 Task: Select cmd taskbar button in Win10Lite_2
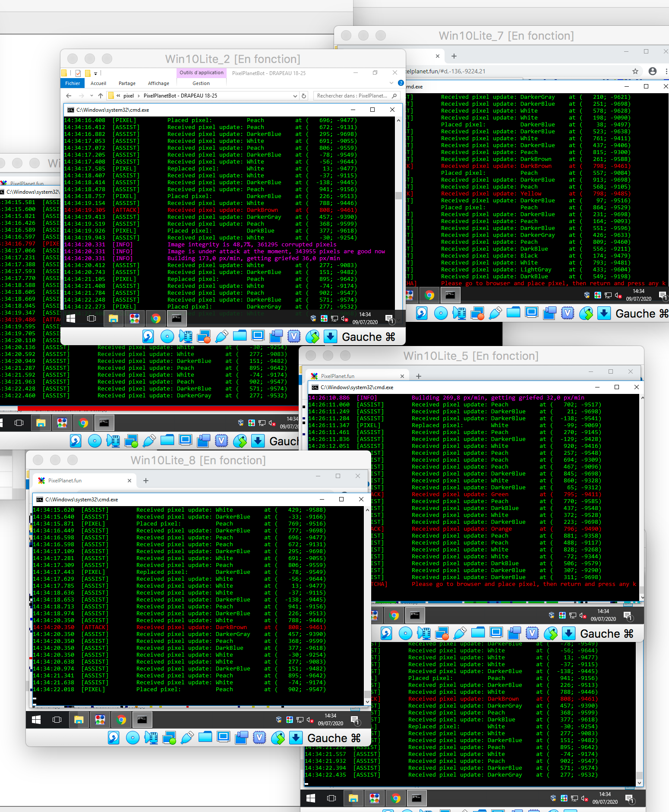[x=177, y=318]
